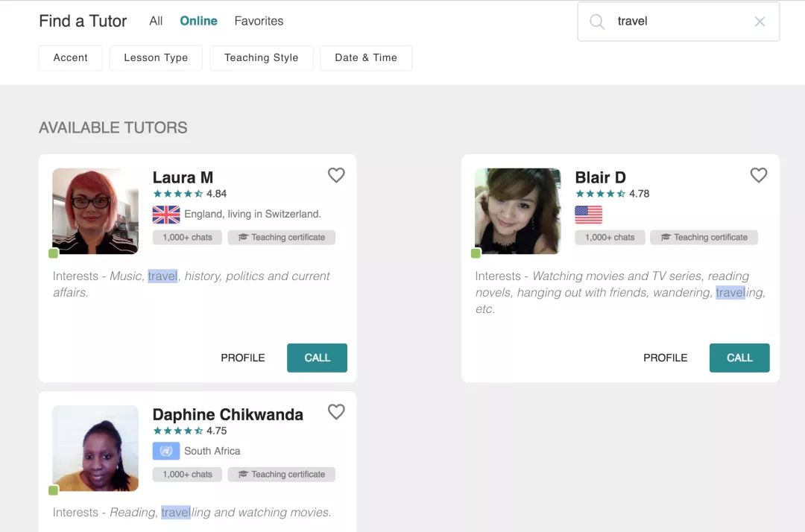Call Laura M
The image size is (805, 532).
[x=318, y=358]
